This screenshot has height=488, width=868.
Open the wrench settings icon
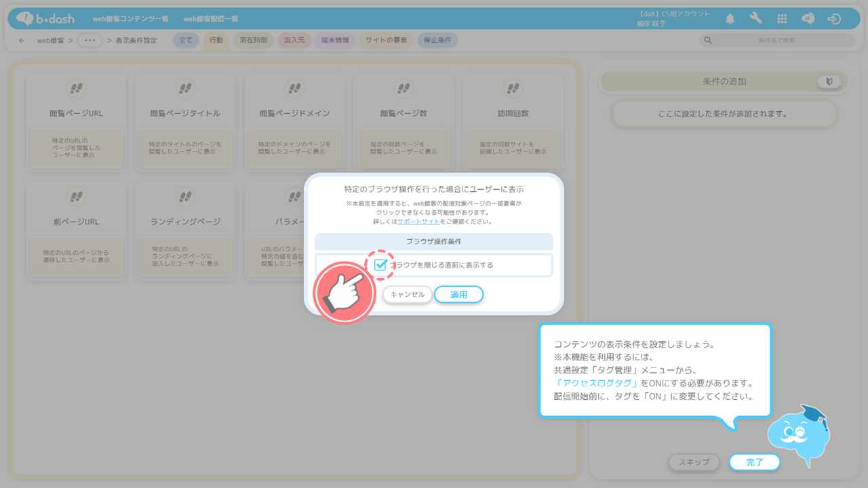[x=755, y=19]
